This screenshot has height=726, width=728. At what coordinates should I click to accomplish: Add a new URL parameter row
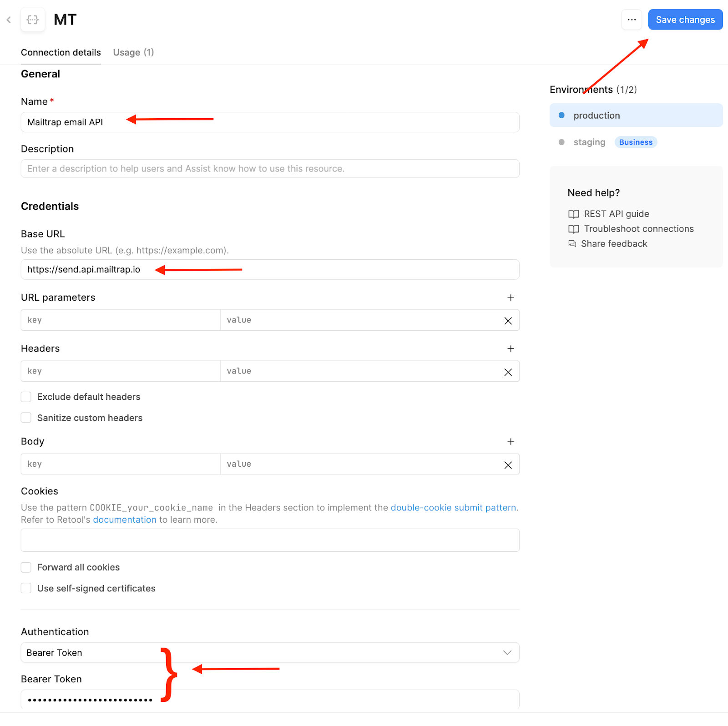[x=511, y=297]
